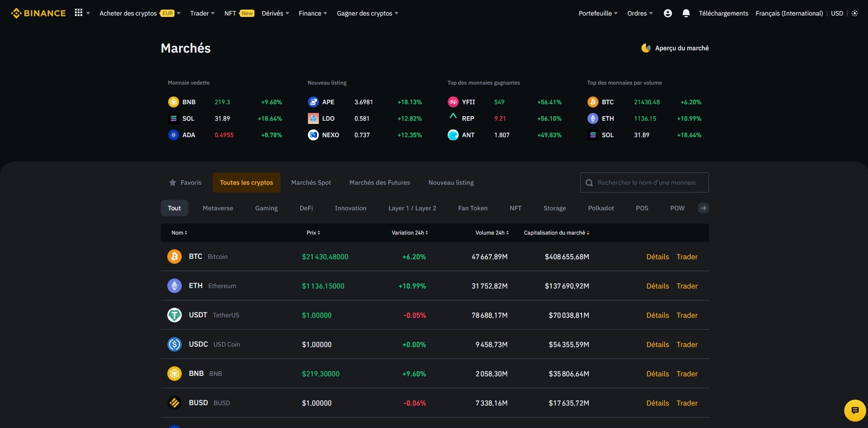868x428 pixels.
Task: Change the USD currency setting
Action: pos(837,13)
